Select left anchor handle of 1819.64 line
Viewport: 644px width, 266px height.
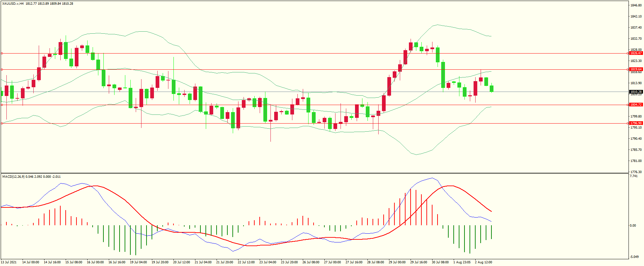click(2, 69)
